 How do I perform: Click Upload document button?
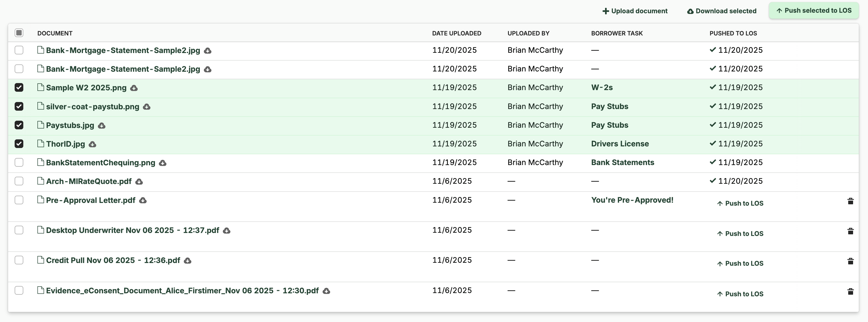pos(635,11)
